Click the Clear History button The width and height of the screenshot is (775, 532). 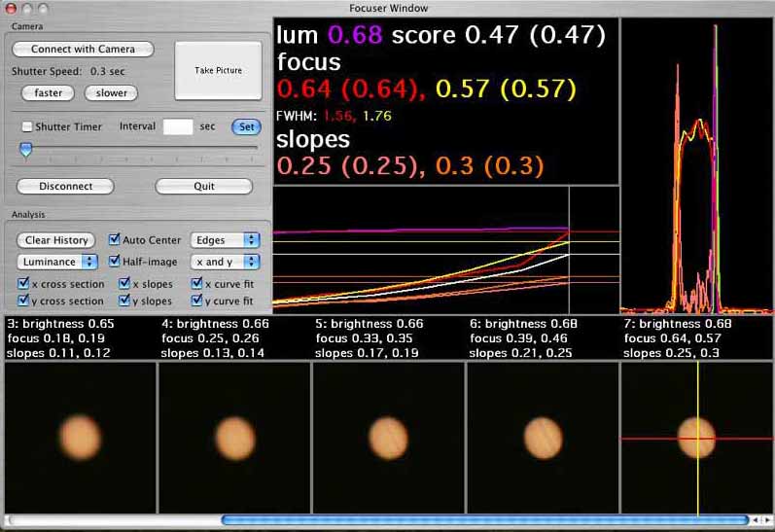click(55, 240)
